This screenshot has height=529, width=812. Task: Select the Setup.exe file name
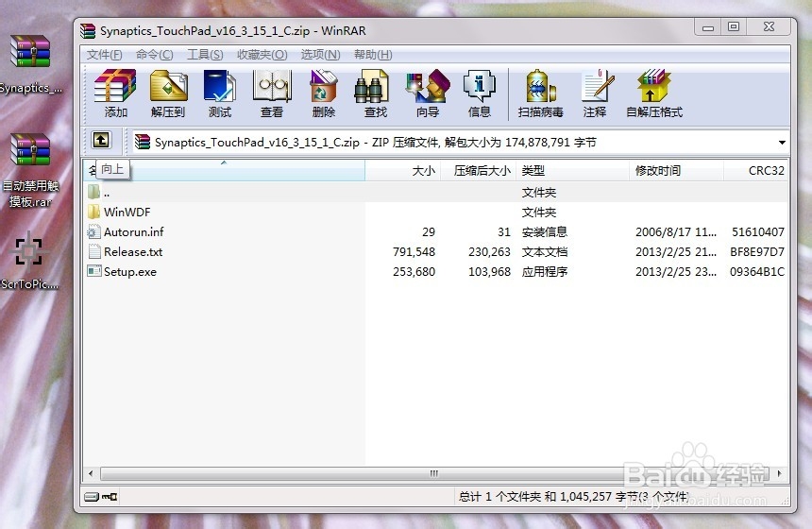coord(130,271)
